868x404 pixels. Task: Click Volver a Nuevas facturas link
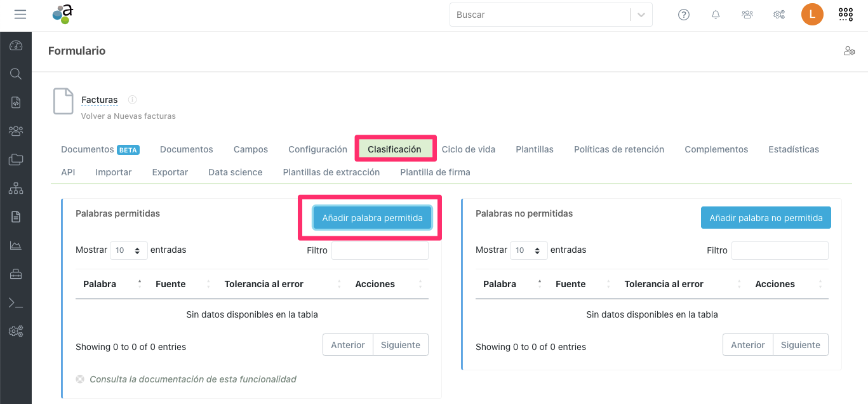tap(128, 116)
